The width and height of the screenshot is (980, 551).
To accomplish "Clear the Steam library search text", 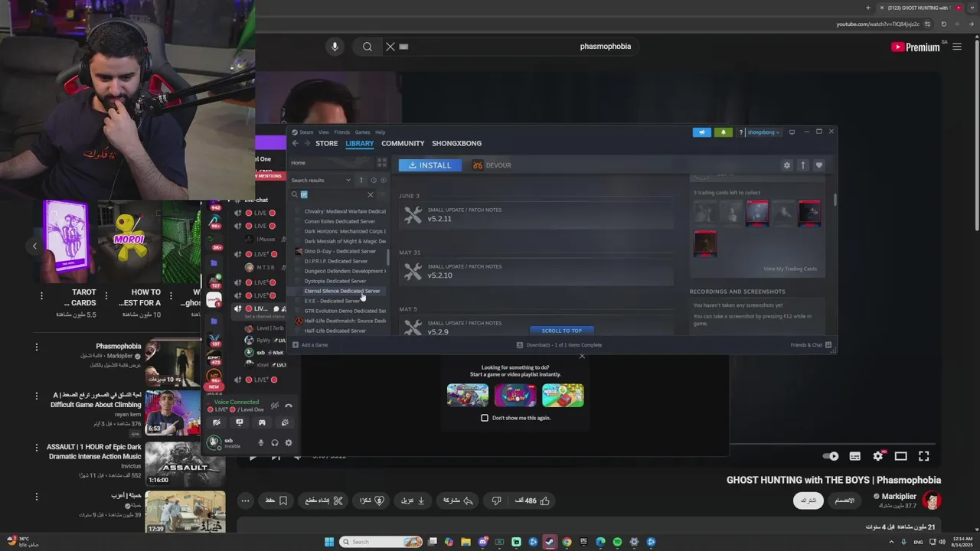I will (371, 194).
